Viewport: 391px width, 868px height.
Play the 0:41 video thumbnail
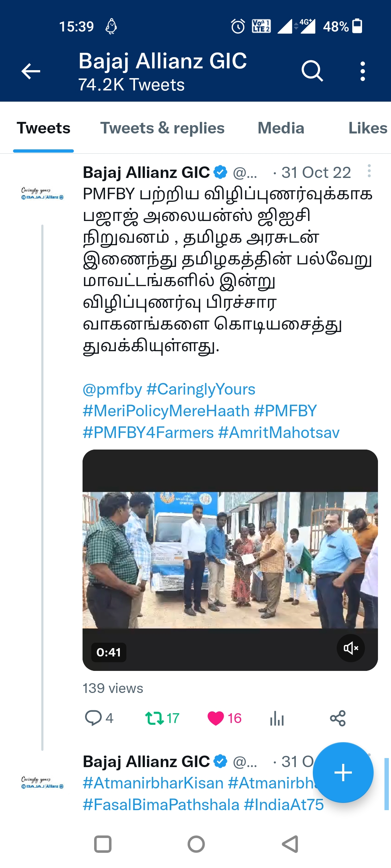coord(230,560)
